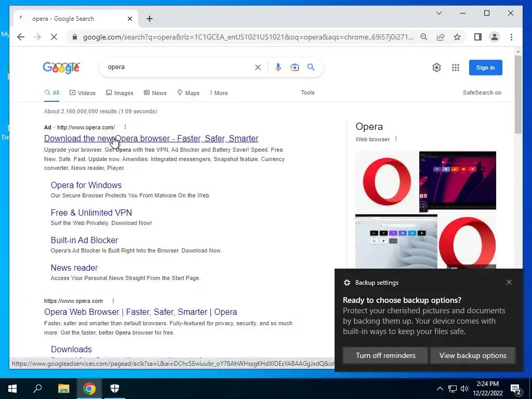Open the Chrome profile avatar
Screen dimensions: 532x399
click(x=495, y=37)
